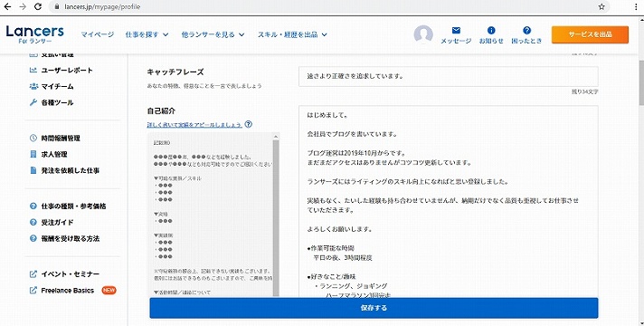Click the キャッチフレーズ input field
644x326 pixels.
click(x=448, y=76)
